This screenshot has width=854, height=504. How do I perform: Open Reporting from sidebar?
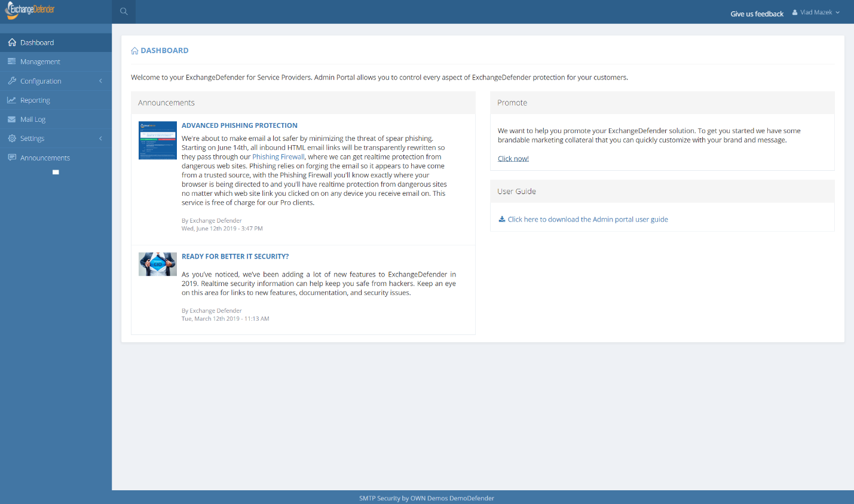click(56, 100)
